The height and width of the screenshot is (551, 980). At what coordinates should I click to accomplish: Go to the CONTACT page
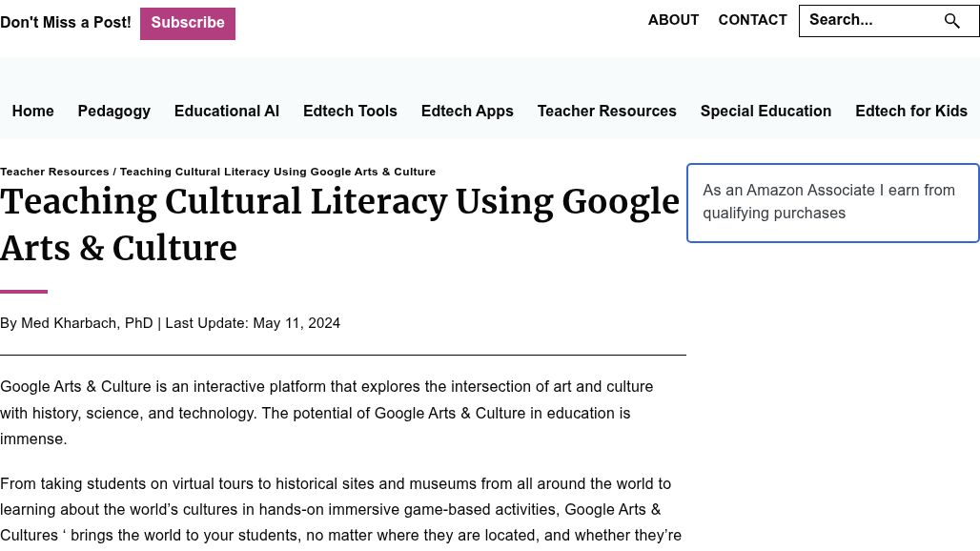(752, 20)
